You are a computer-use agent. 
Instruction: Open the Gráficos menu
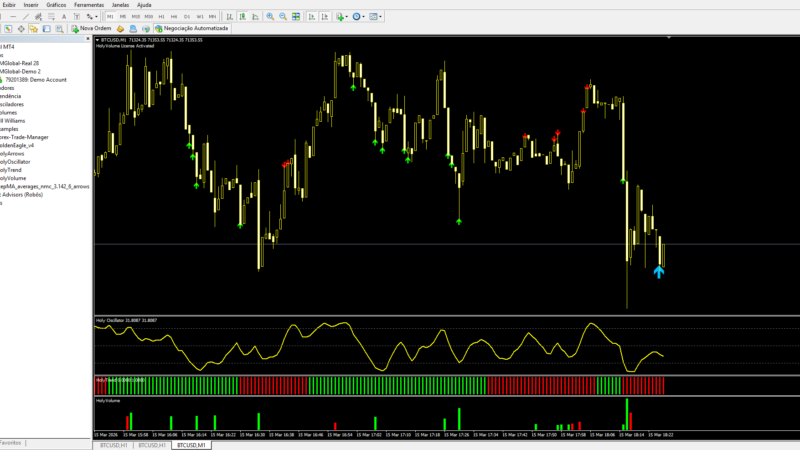pos(56,5)
